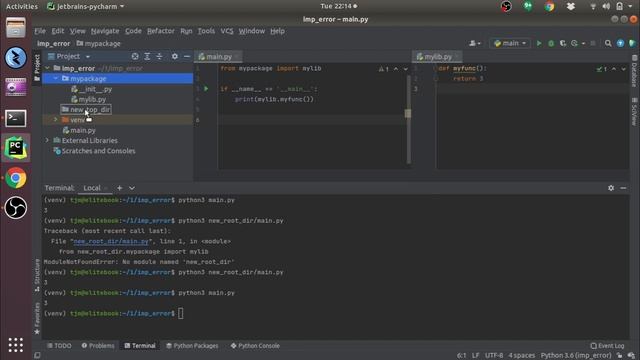The width and height of the screenshot is (640, 360).
Task: Launch Chrome from the dock
Action: [x=16, y=178]
